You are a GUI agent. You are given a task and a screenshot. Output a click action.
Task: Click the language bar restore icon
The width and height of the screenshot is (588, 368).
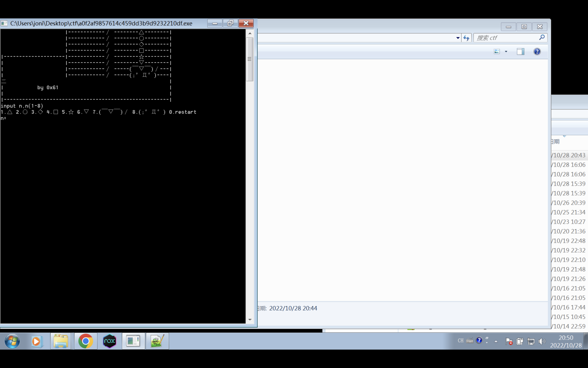click(487, 338)
